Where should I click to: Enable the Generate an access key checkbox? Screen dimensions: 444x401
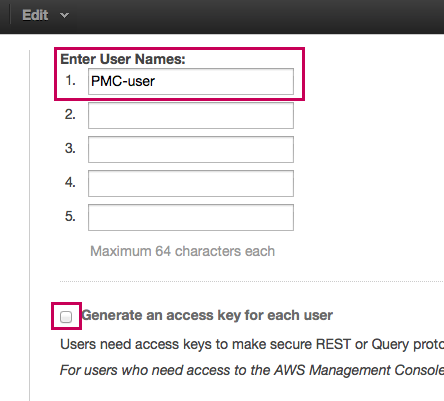tap(66, 317)
